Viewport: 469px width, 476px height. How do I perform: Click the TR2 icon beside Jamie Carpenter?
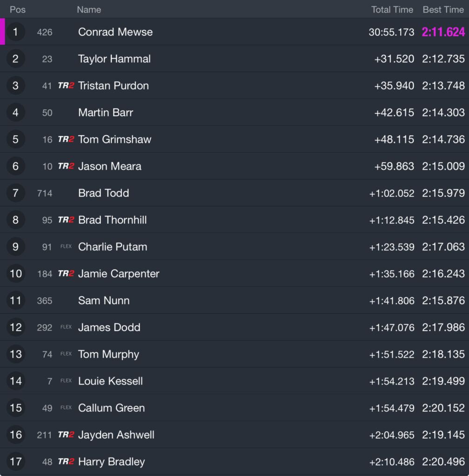click(66, 273)
